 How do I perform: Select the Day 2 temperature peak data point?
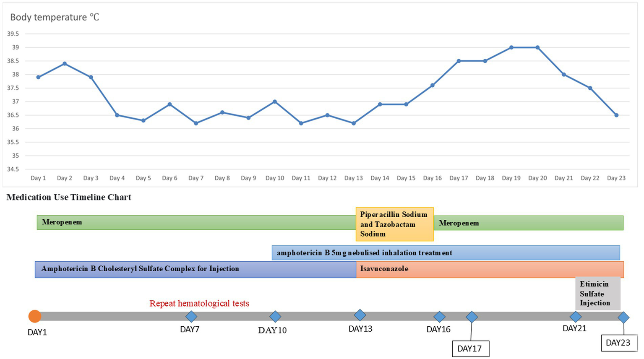point(65,64)
